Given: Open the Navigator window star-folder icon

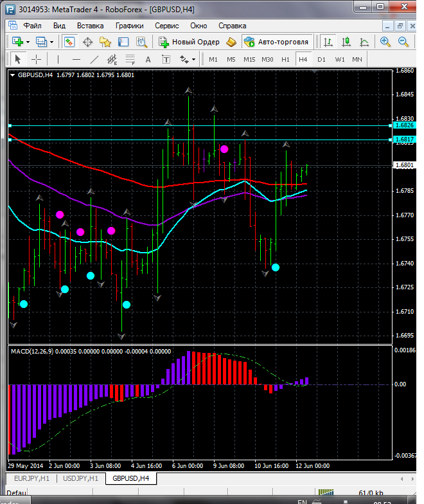Looking at the screenshot, I should point(105,42).
